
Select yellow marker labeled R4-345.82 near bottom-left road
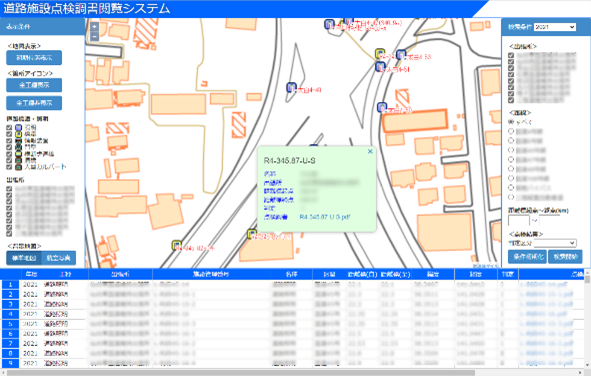tap(176, 245)
